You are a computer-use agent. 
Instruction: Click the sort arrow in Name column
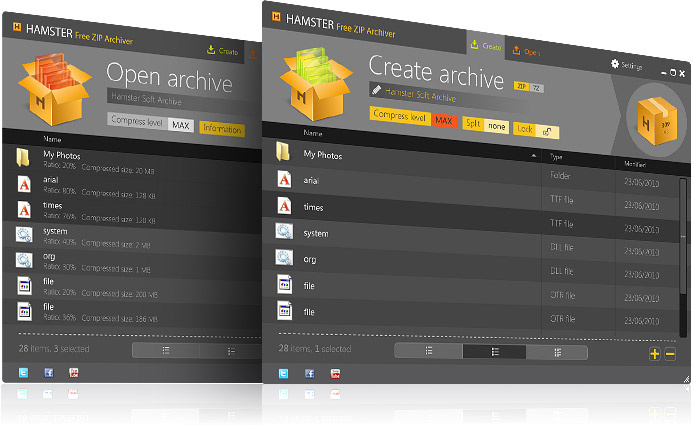[x=534, y=155]
